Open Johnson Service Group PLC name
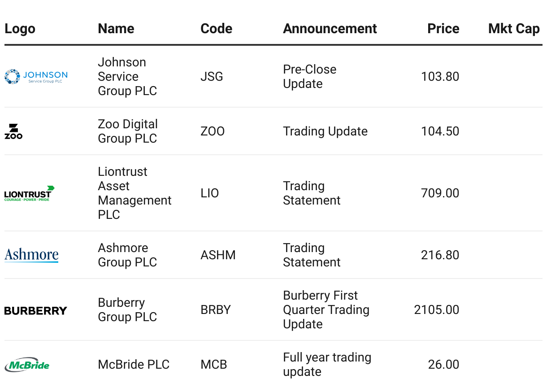The image size is (547, 392). 128,77
